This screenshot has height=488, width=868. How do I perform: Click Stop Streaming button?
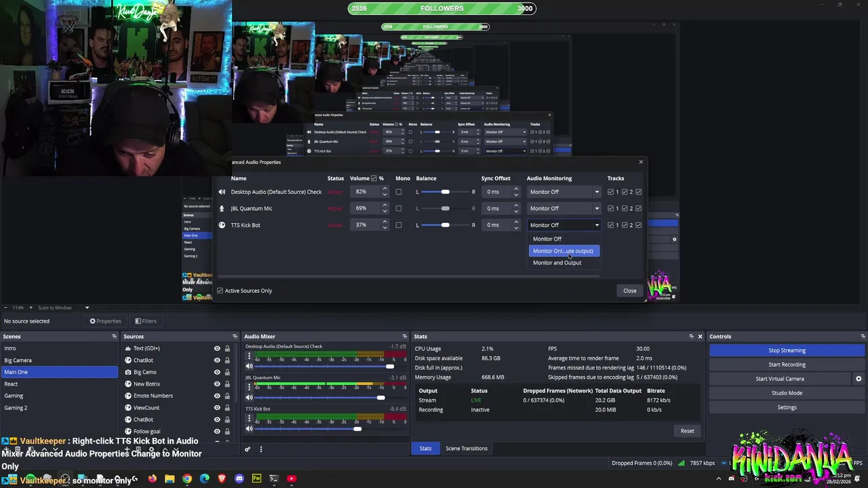pos(787,350)
